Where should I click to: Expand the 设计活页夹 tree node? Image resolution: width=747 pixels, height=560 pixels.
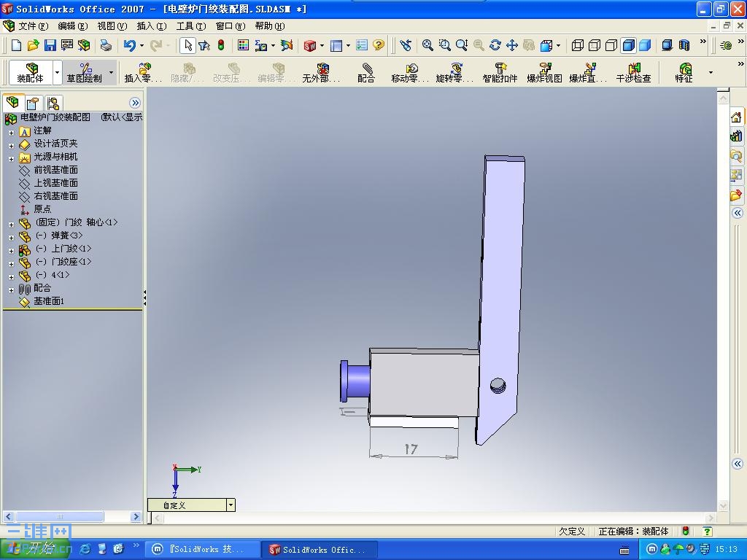tap(11, 146)
